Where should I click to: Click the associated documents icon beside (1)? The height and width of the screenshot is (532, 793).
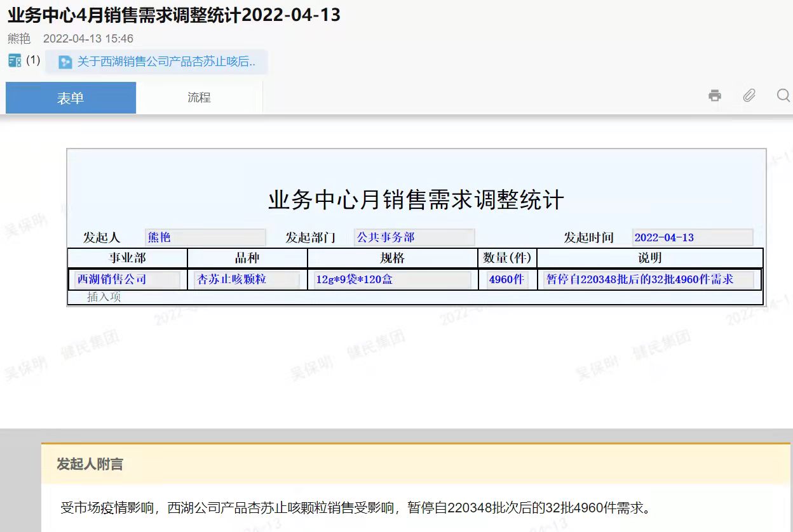[15, 61]
